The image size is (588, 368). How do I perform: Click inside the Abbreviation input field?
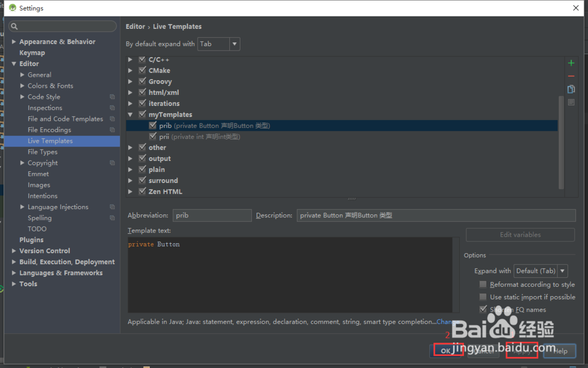(212, 215)
